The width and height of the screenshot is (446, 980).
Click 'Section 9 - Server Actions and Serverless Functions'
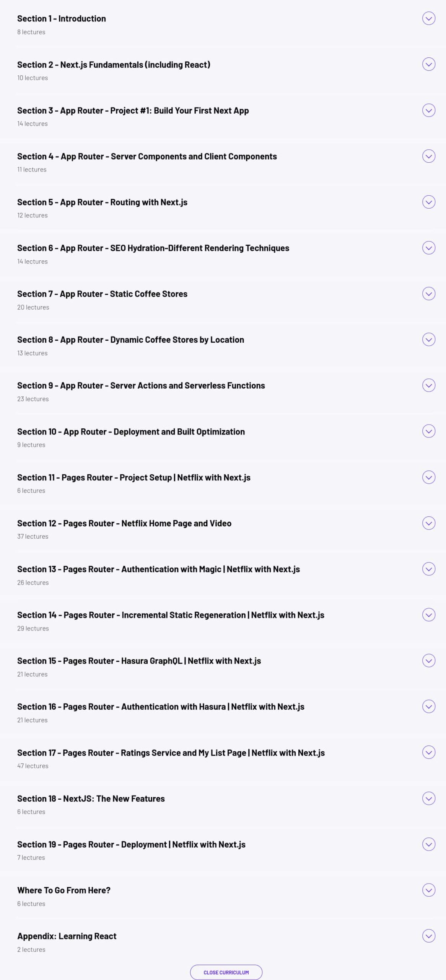coord(141,385)
